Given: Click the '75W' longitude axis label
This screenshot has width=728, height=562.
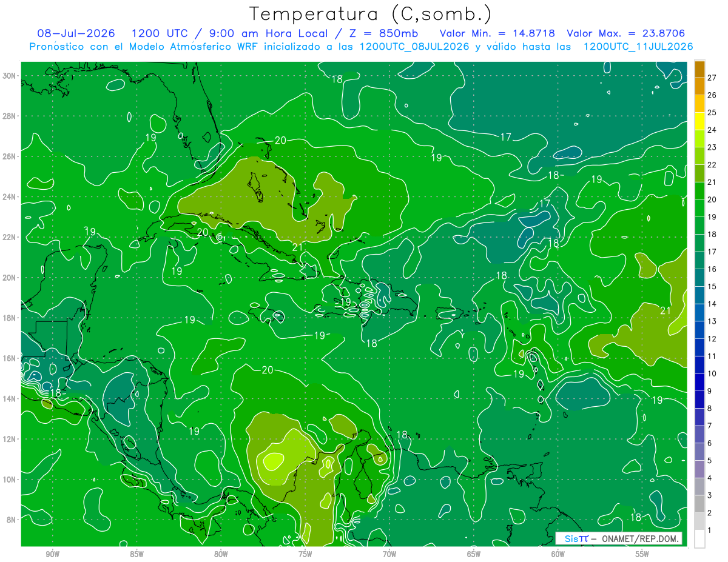Looking at the screenshot, I should coord(305,554).
